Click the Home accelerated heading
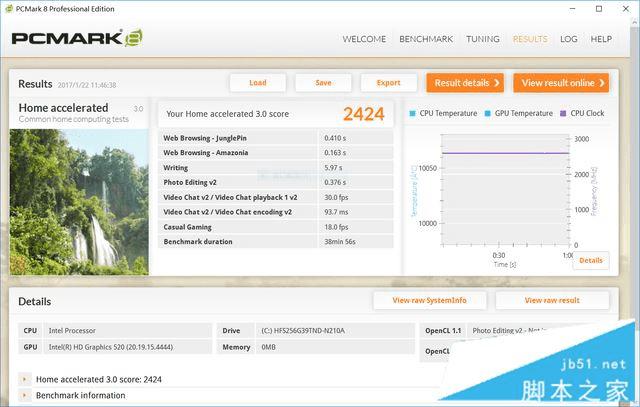Viewport: 640px width, 407px height. 63,108
